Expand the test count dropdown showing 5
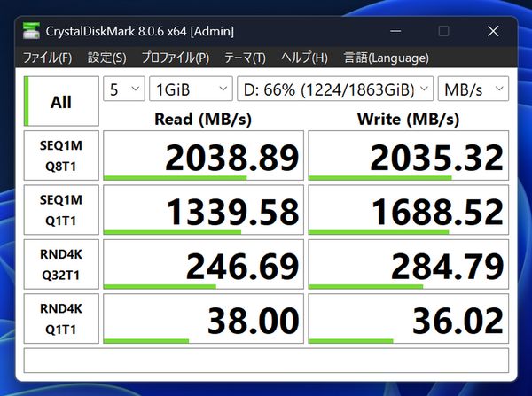Viewport: 532px width, 396px height. pos(124,89)
